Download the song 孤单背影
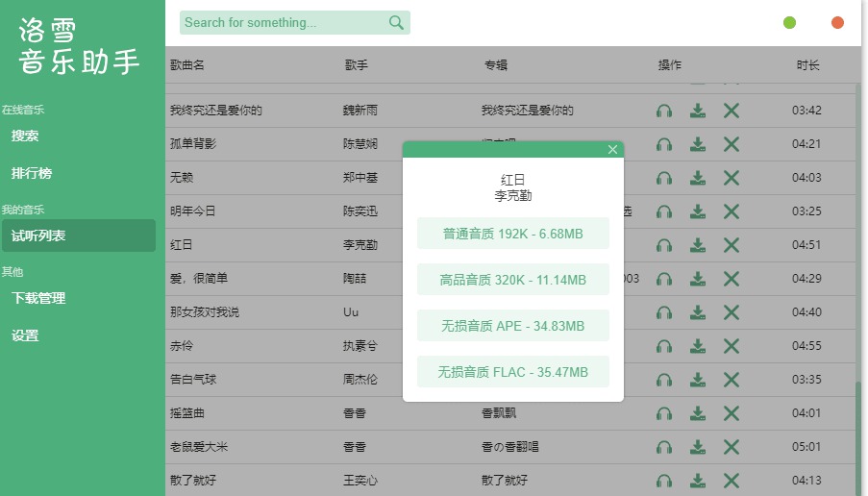Screen dimensions: 868x496 pos(698,144)
